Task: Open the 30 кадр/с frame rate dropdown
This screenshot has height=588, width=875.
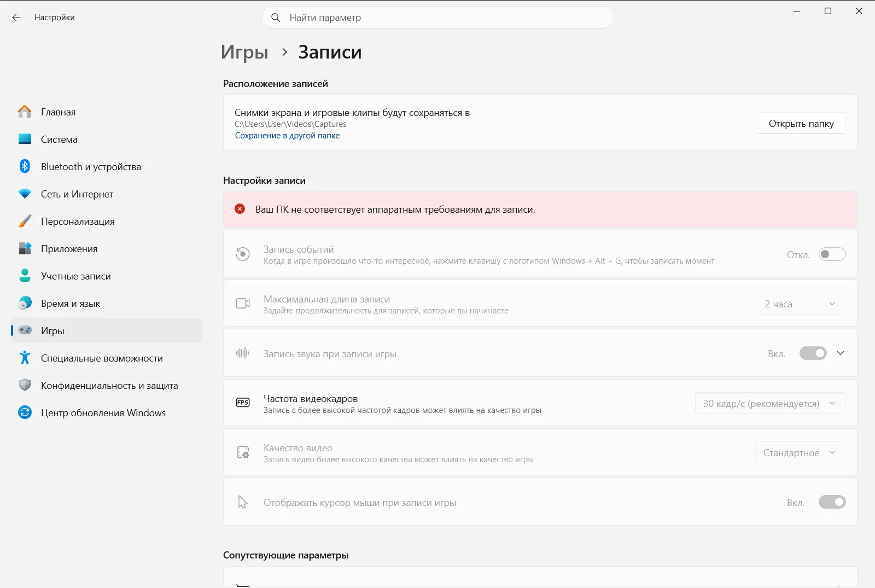Action: (770, 403)
